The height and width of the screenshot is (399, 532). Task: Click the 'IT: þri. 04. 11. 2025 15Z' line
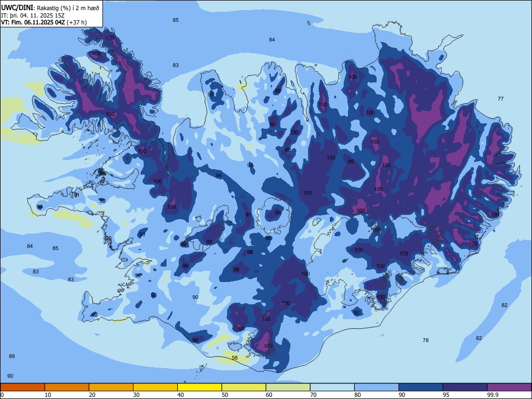33,15
